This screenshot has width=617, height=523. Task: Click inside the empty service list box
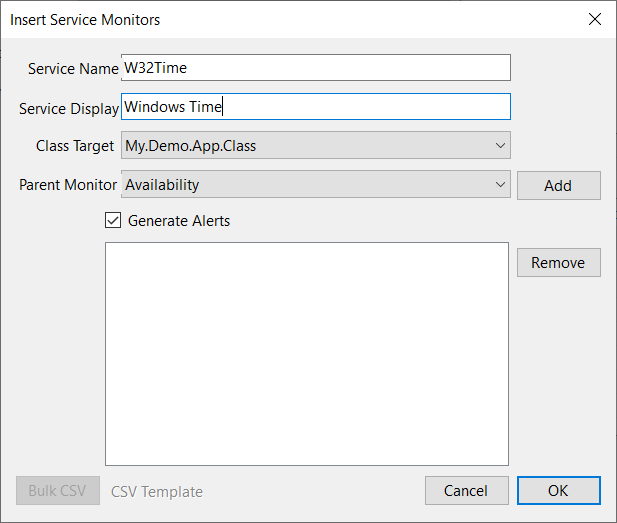(307, 353)
